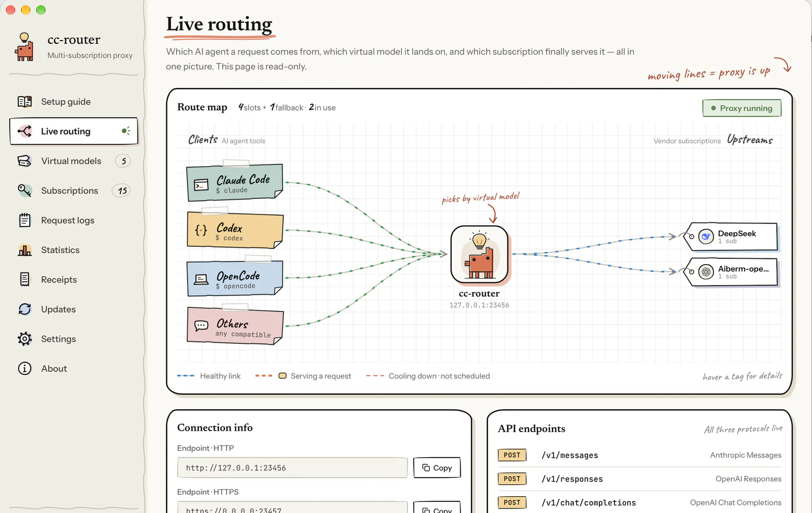Viewport: 812px width, 513px height.
Task: Click the Subscriptions count badge 15
Action: coord(122,190)
